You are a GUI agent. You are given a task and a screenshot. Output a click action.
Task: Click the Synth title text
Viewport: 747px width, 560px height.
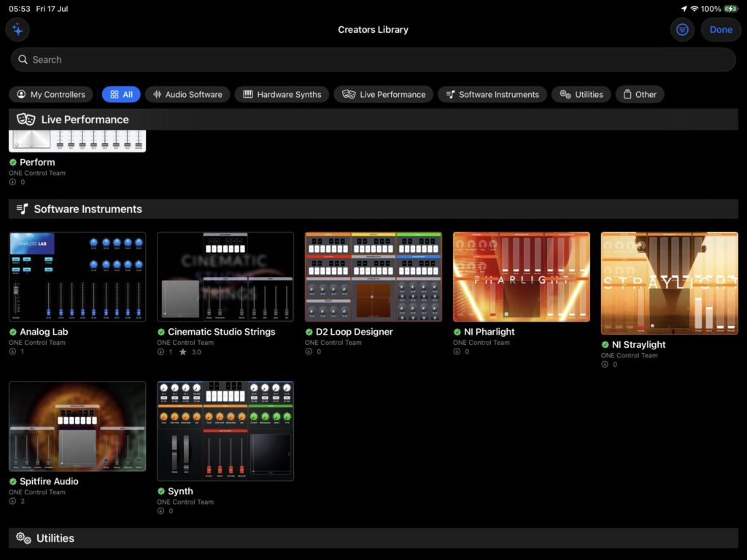(180, 491)
